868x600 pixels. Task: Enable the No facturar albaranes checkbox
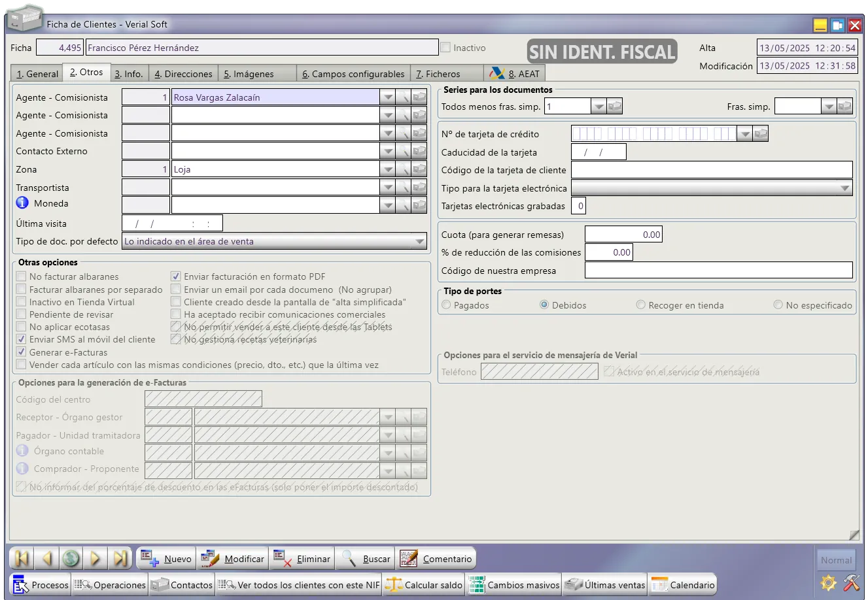point(22,276)
